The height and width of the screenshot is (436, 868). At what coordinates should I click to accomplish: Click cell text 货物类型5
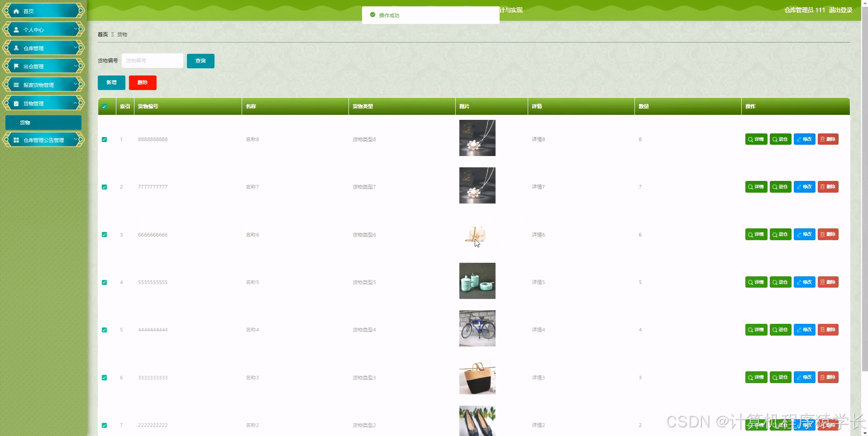coord(364,282)
